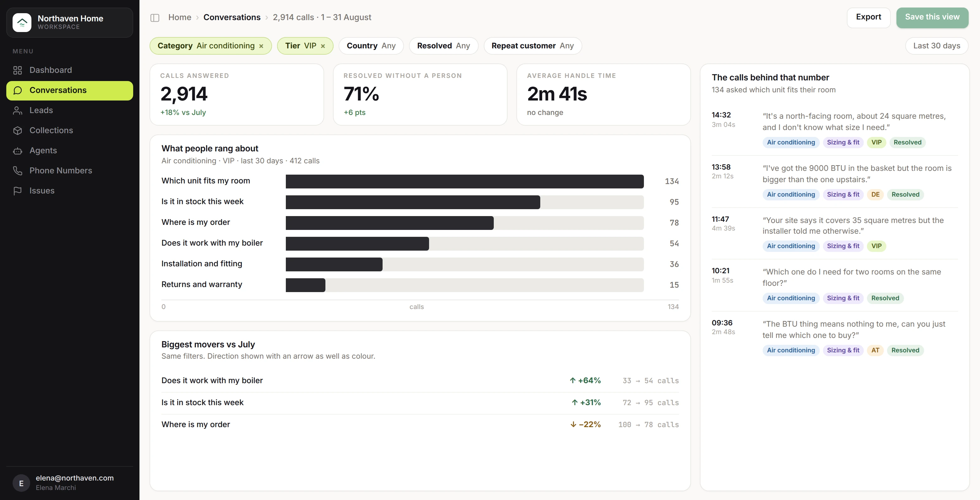Click 'The calls behind that number' heading
The width and height of the screenshot is (980, 500).
tap(770, 78)
